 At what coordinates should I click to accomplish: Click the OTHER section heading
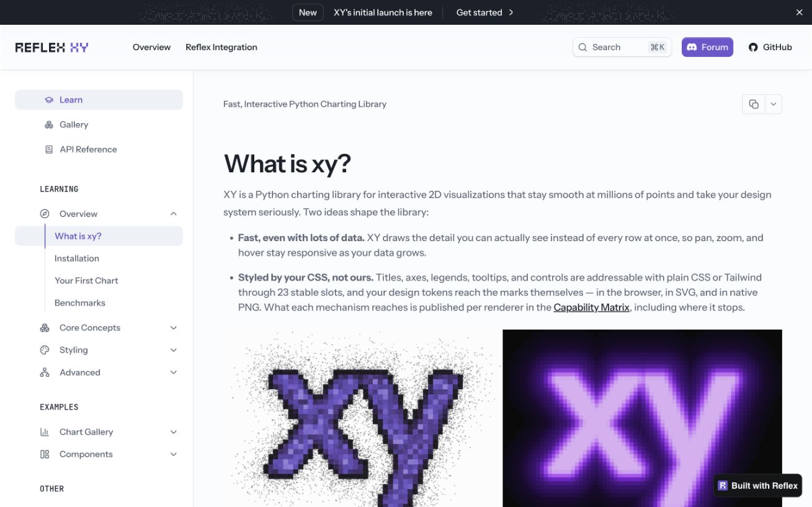[x=51, y=489]
